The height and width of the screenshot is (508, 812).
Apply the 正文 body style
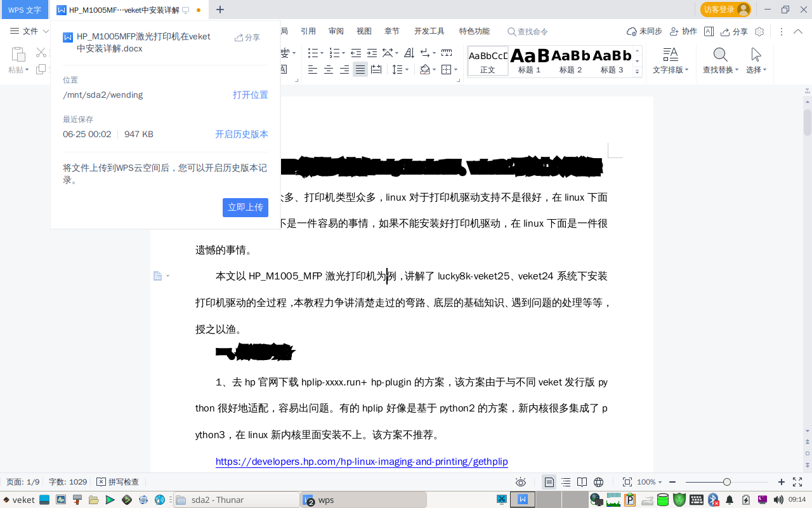coord(488,61)
